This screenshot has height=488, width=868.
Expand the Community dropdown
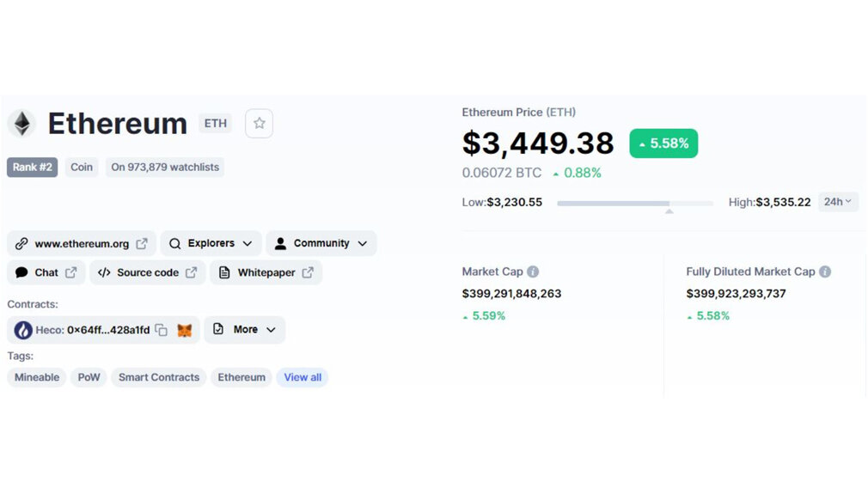pos(321,243)
